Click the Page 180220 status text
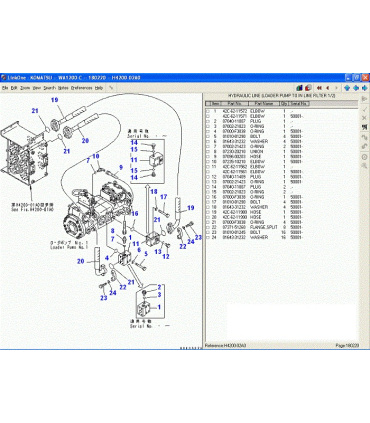The width and height of the screenshot is (370, 423). point(347,346)
